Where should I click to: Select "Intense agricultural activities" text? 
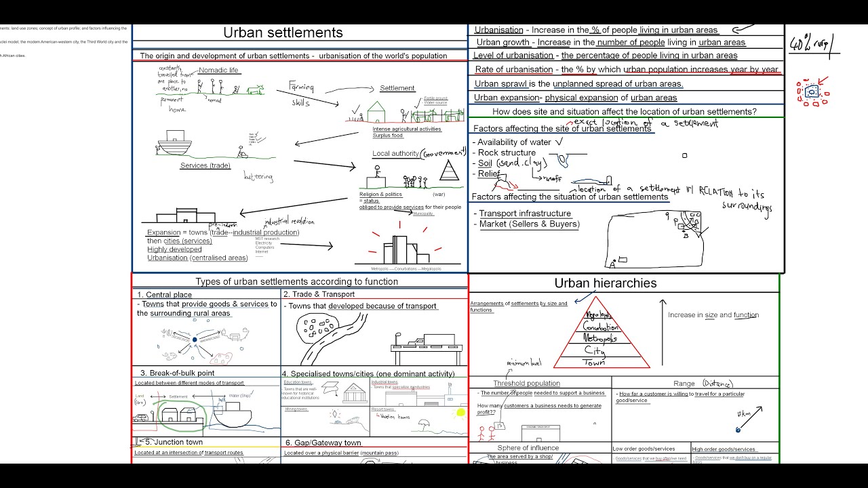[x=406, y=129]
